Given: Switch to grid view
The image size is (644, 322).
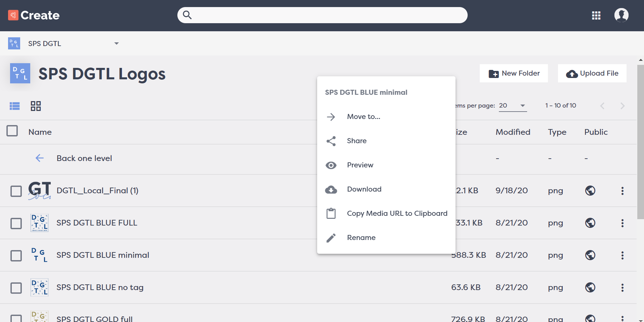Looking at the screenshot, I should pos(36,106).
